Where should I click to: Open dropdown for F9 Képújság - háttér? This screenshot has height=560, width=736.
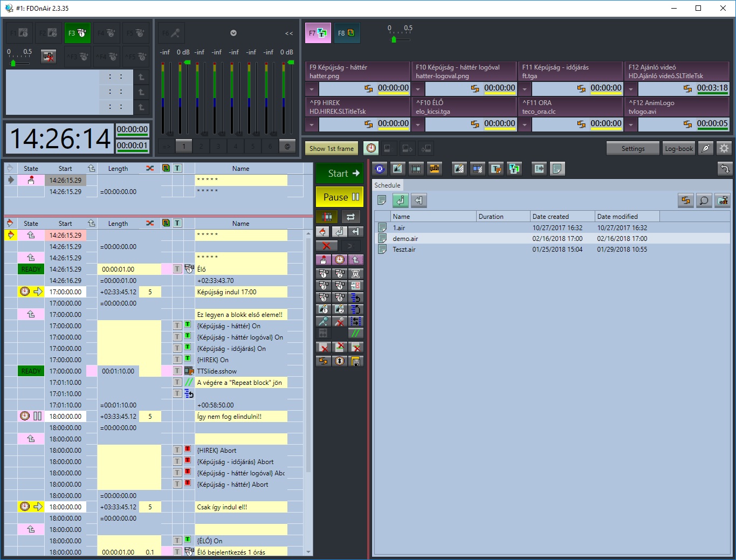(312, 88)
